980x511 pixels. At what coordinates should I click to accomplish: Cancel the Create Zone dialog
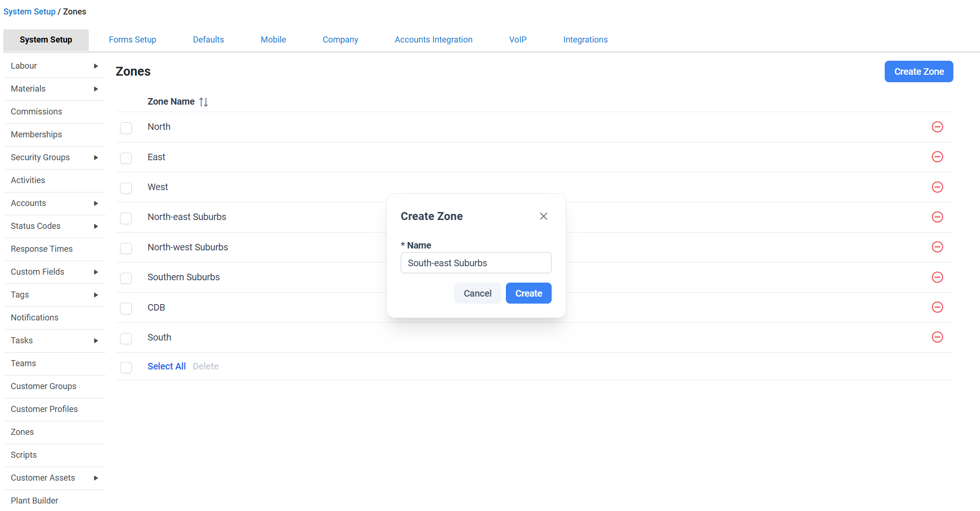[477, 293]
